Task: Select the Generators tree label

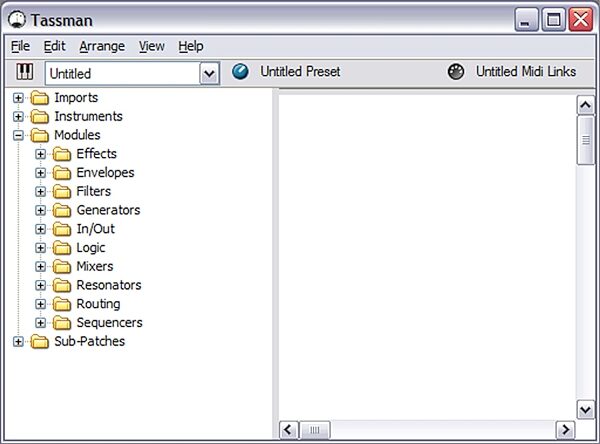Action: (108, 211)
